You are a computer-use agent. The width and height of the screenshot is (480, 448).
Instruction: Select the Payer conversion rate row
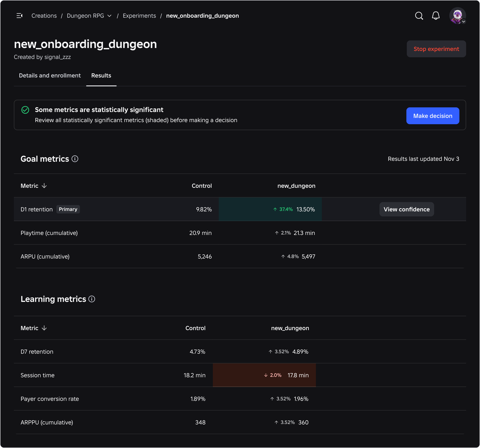[50, 399]
